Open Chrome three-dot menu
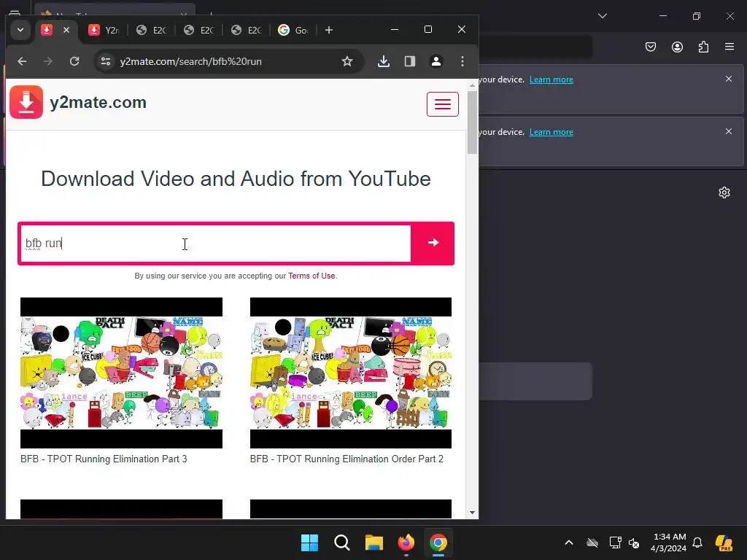 (x=462, y=61)
